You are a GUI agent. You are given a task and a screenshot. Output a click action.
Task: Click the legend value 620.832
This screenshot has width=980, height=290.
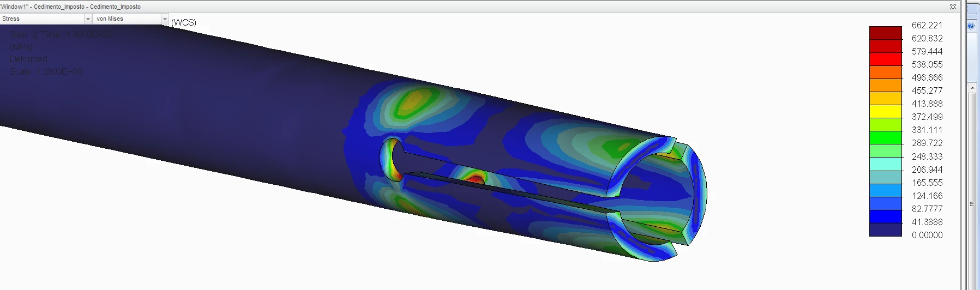[x=927, y=38]
